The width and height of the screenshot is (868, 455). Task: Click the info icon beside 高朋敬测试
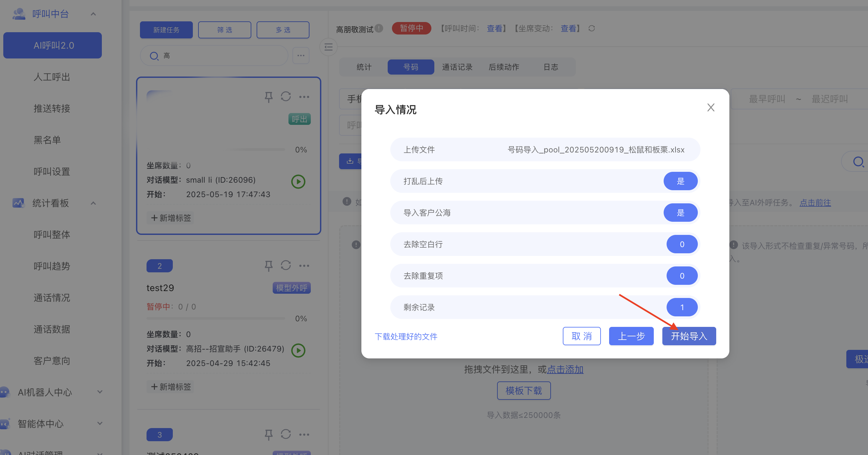379,28
